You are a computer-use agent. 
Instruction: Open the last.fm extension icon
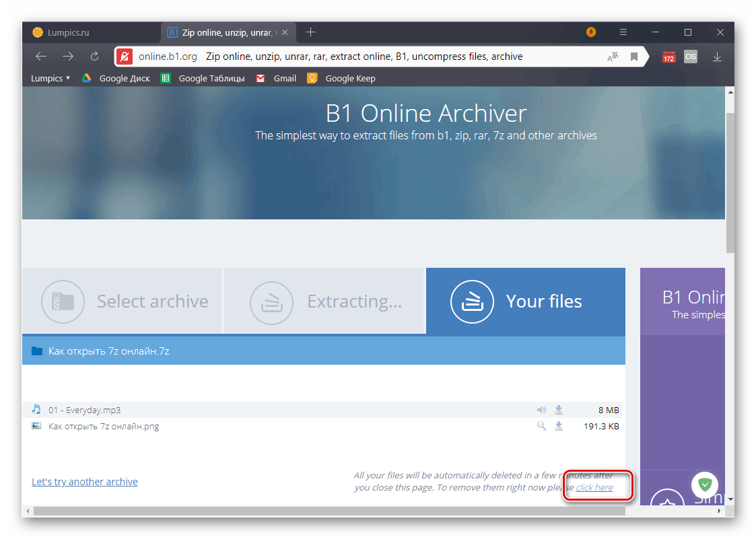point(690,57)
